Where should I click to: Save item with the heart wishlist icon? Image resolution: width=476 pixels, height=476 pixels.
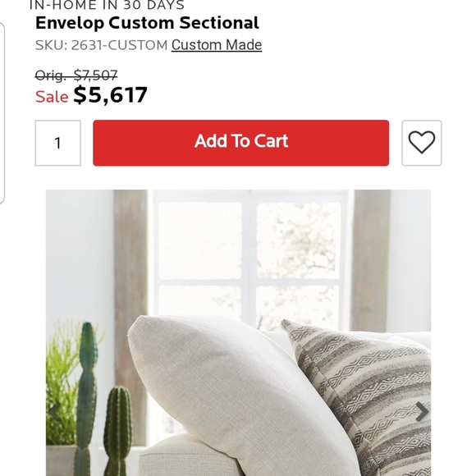421,143
